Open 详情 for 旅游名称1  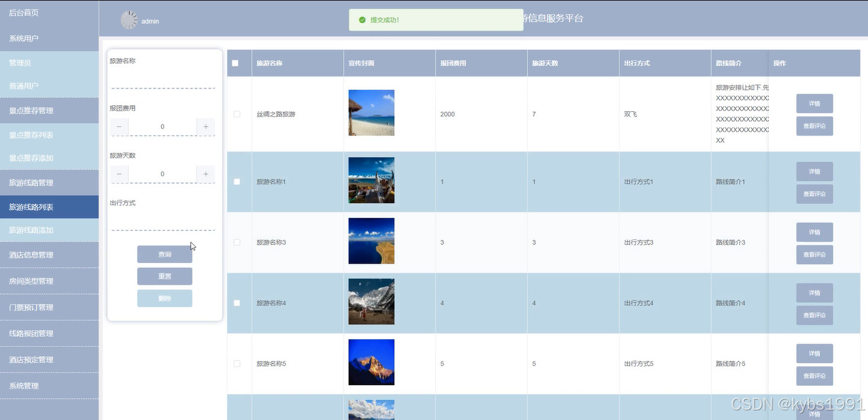(815, 171)
